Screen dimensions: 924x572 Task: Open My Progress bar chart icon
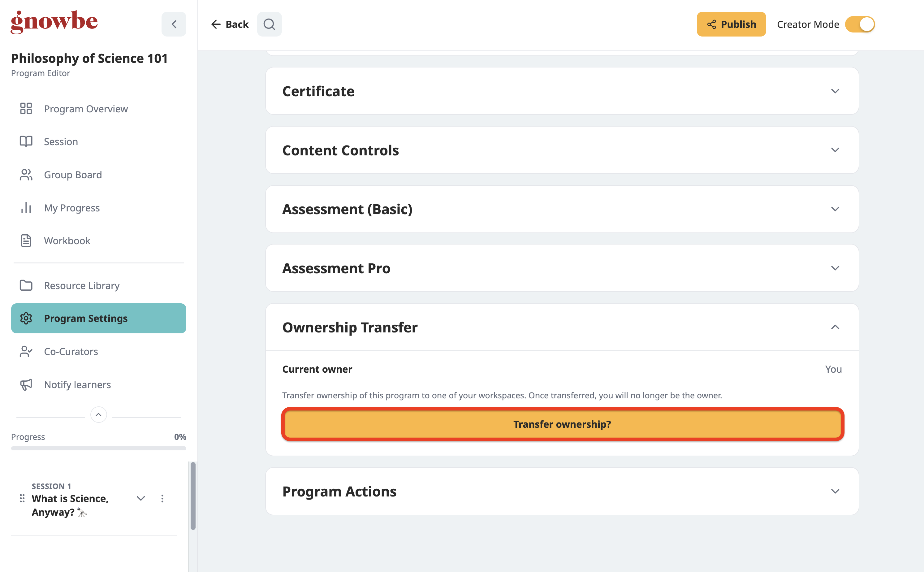click(26, 208)
